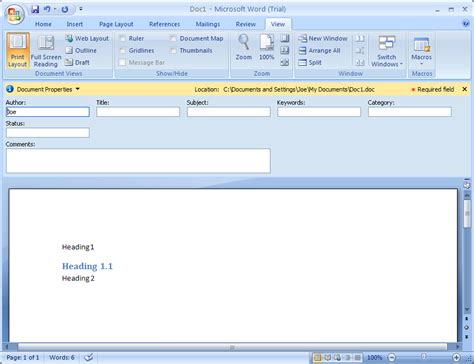Open the Zoom dialog
474x364 pixels.
244,47
